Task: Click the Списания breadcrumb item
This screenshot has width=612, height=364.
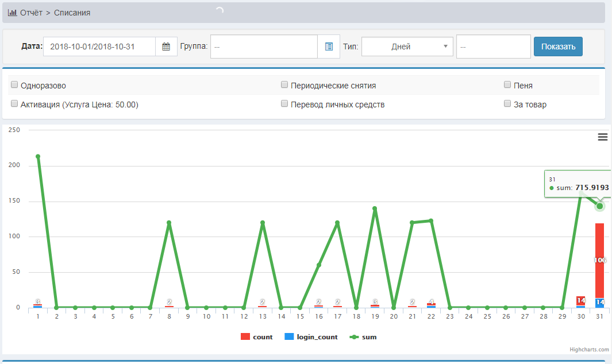Action: coord(72,13)
